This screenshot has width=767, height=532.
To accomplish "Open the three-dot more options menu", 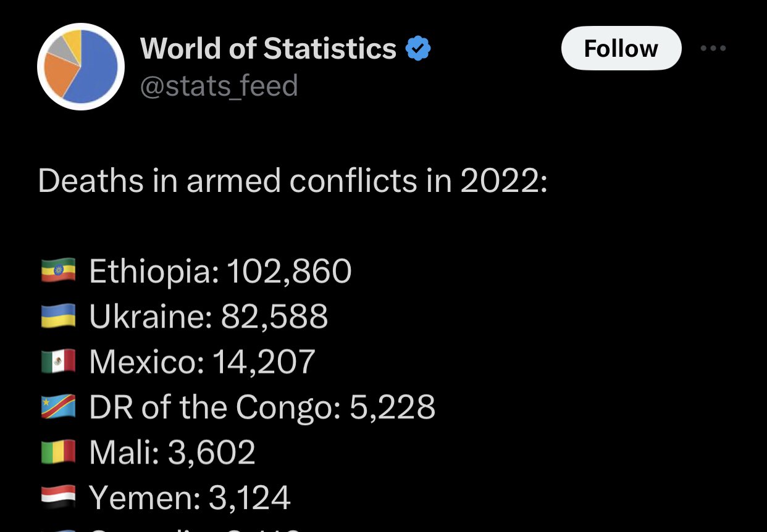I will point(713,48).
